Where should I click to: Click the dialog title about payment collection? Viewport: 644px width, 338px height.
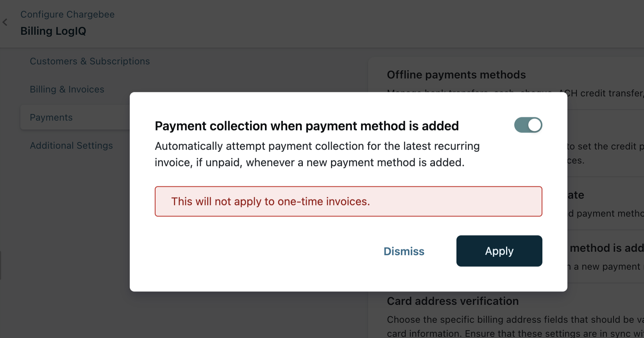pos(307,126)
